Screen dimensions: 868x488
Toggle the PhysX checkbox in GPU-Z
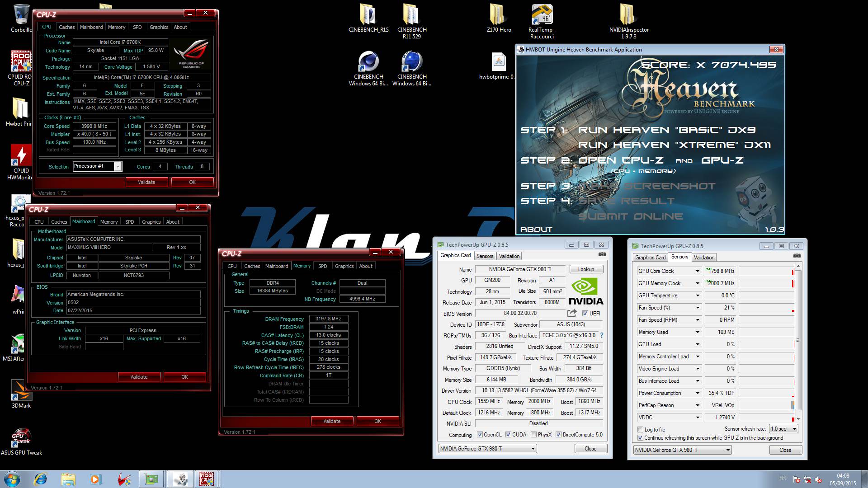533,435
